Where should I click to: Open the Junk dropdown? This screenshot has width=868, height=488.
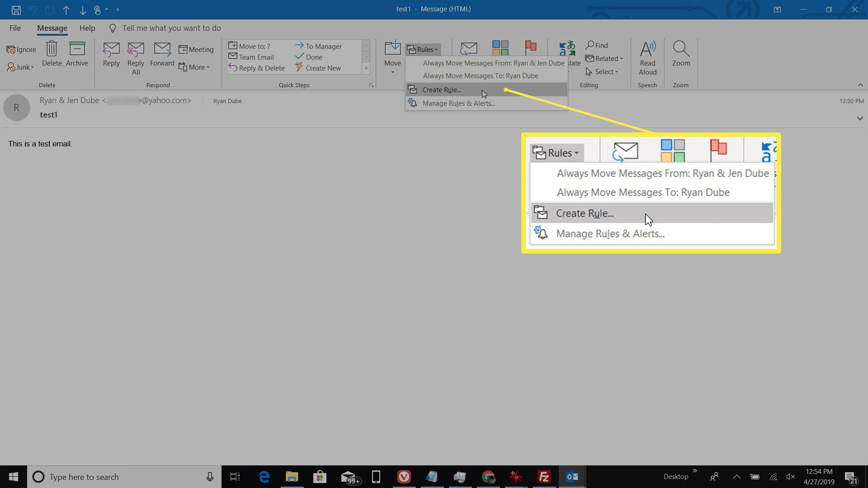coord(20,67)
